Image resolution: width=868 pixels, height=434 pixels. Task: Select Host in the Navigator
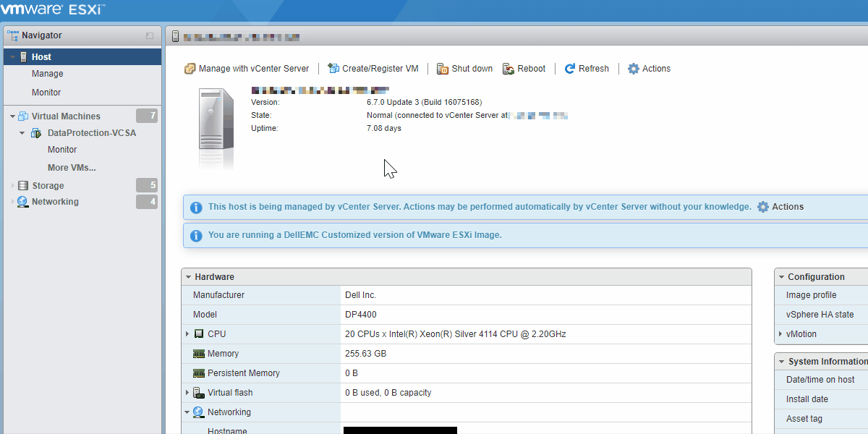82,56
